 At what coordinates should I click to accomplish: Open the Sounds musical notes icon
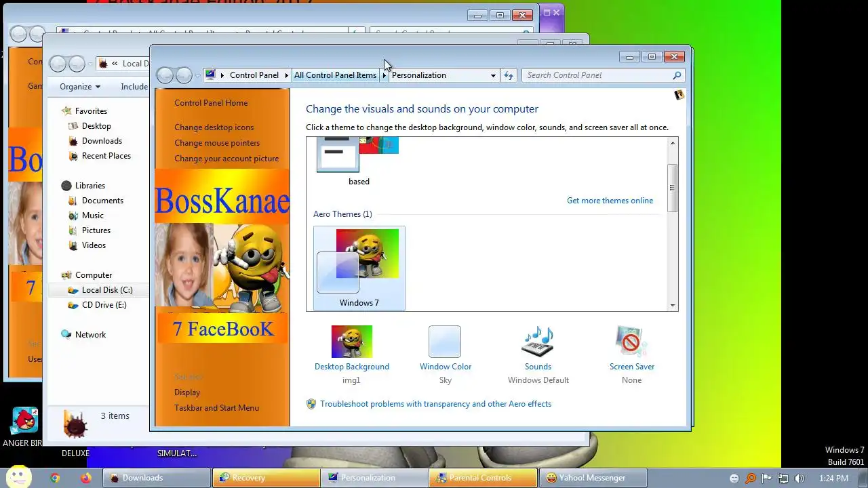pos(538,342)
